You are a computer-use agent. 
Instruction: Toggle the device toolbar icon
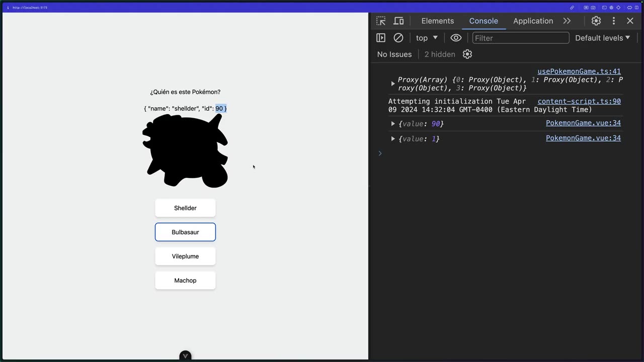point(398,21)
